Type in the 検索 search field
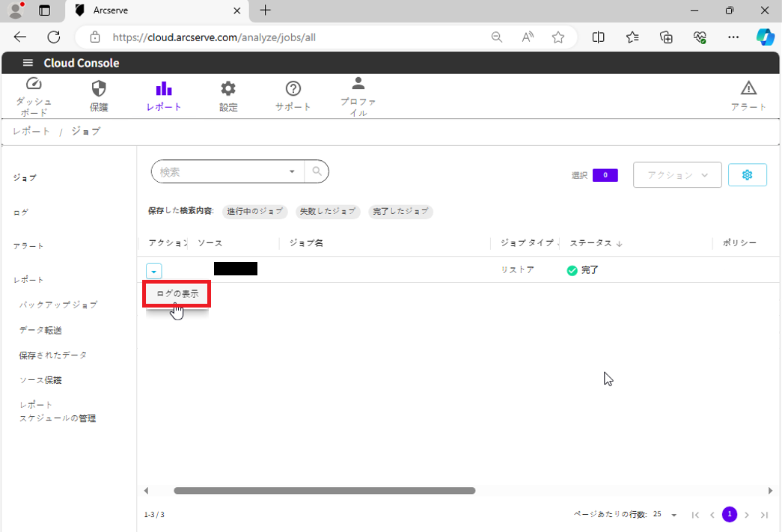 tap(221, 171)
